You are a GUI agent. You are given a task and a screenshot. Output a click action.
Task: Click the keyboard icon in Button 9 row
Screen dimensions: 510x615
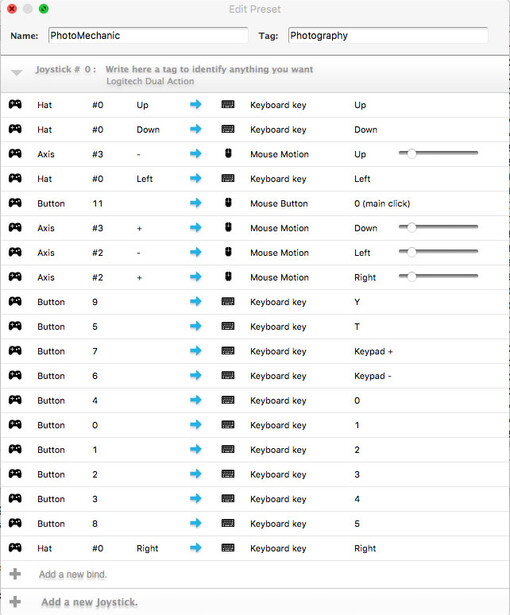228,302
